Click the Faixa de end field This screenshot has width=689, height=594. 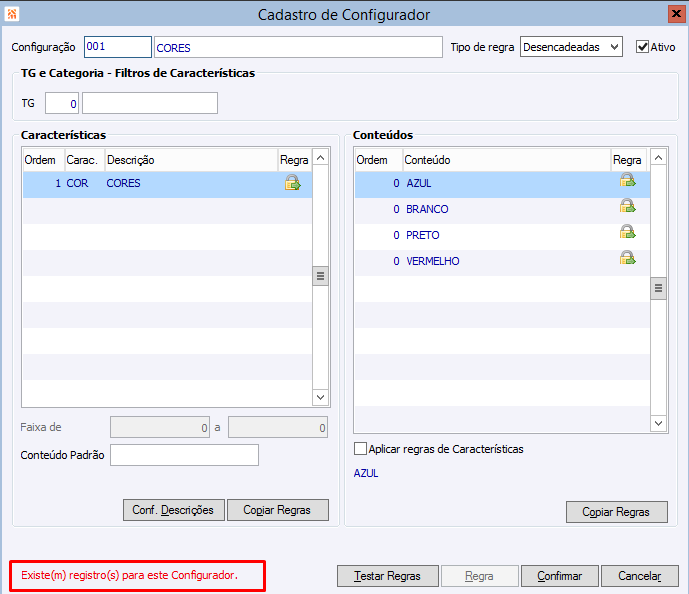coord(278,427)
